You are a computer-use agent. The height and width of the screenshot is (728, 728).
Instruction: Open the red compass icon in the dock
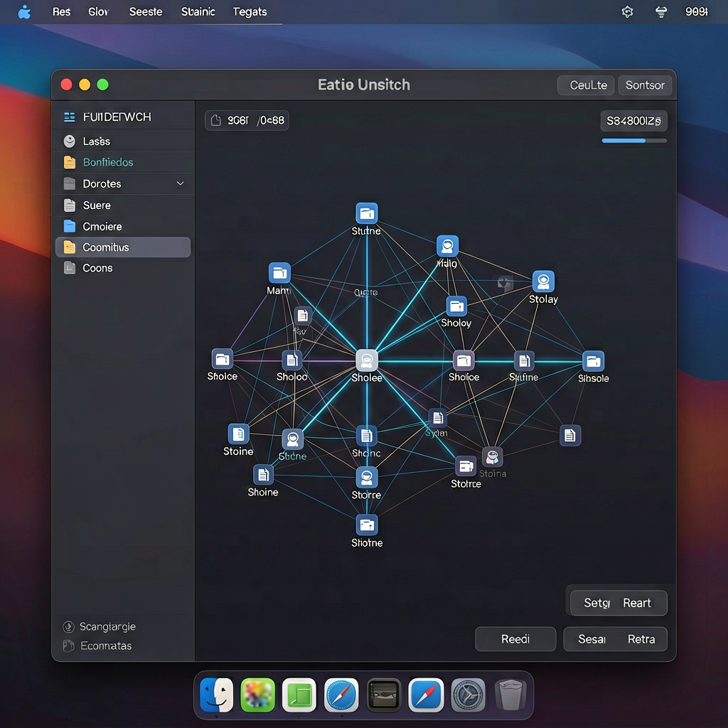(x=426, y=695)
